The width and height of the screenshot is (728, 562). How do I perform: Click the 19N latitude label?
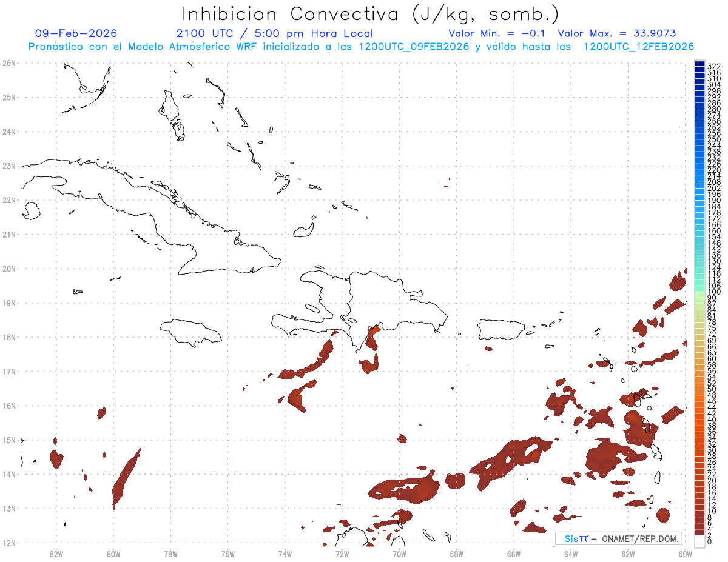pyautogui.click(x=8, y=303)
